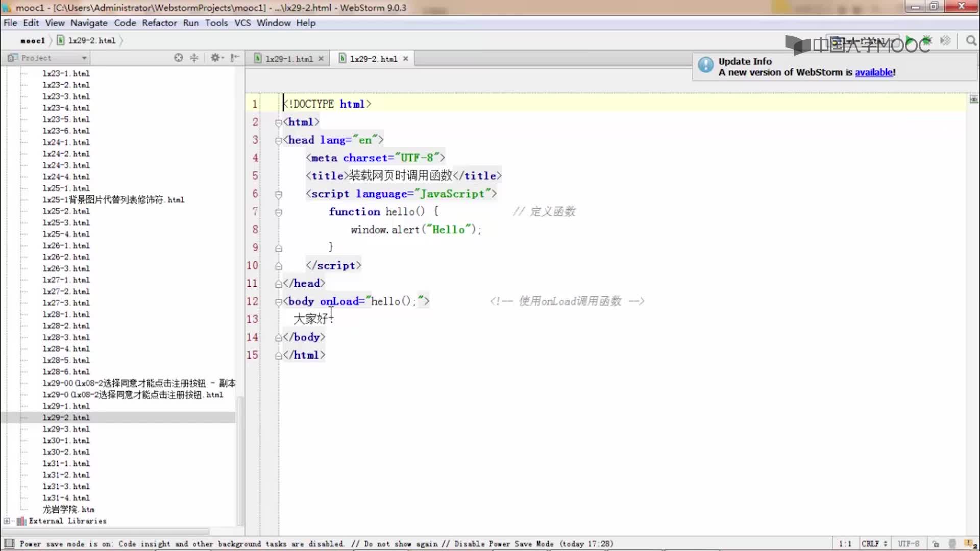Open the Project view dropdown
The image size is (980, 551).
click(84, 58)
